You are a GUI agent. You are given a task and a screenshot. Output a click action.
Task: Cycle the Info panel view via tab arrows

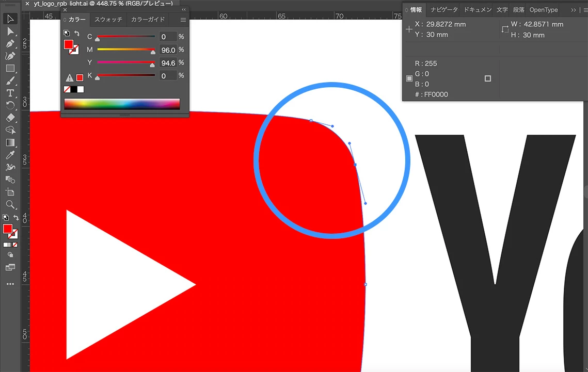pos(406,10)
